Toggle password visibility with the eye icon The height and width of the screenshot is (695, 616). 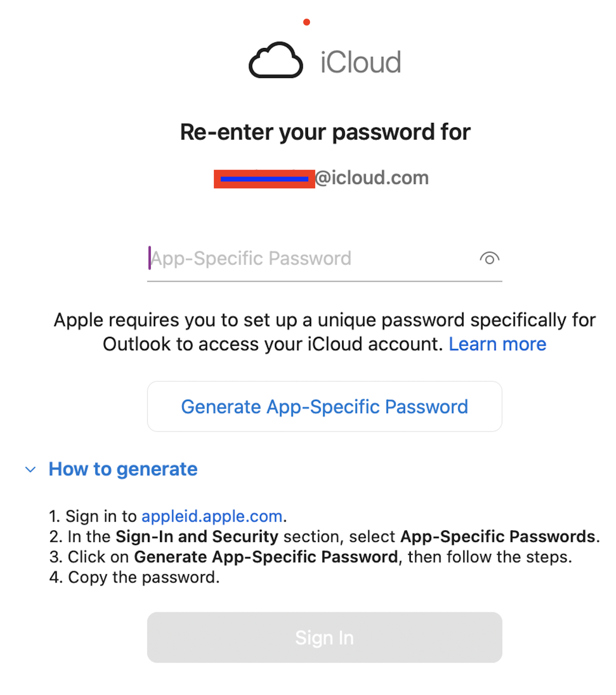(489, 259)
